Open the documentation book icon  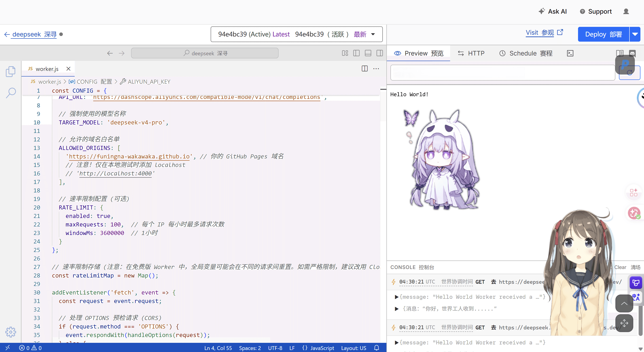point(620,53)
